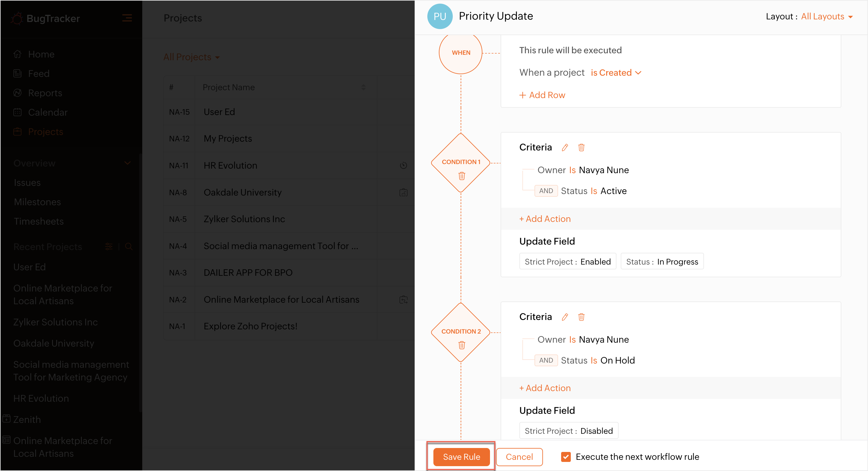Click trash icon inside Condition 1 diamond
The width and height of the screenshot is (868, 471).
(462, 176)
